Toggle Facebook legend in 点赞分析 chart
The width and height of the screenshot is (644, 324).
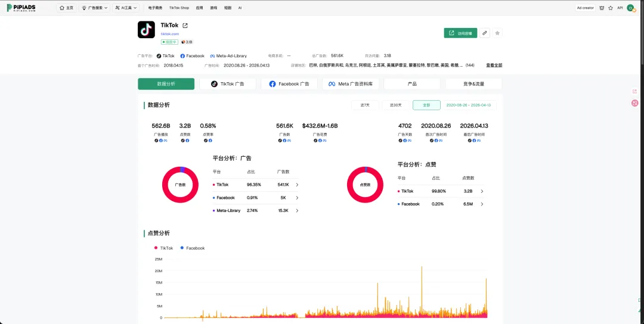(x=192, y=248)
